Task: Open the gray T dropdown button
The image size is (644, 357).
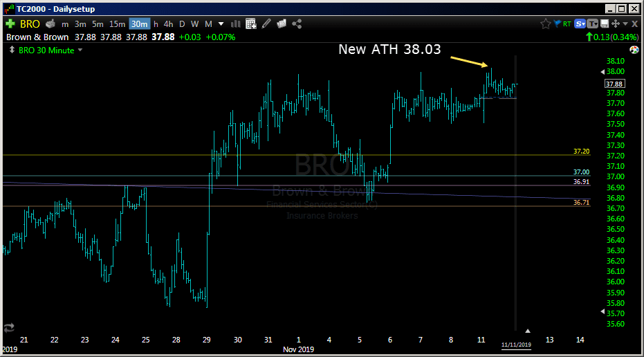Action: point(593,24)
